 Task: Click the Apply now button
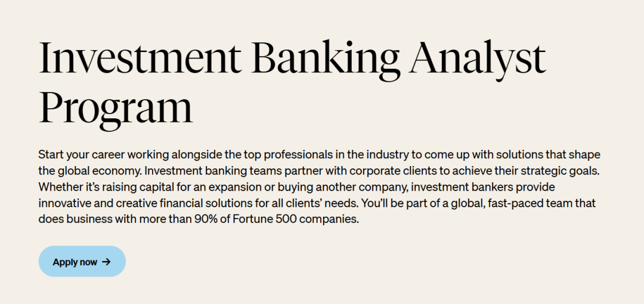pyautogui.click(x=82, y=262)
